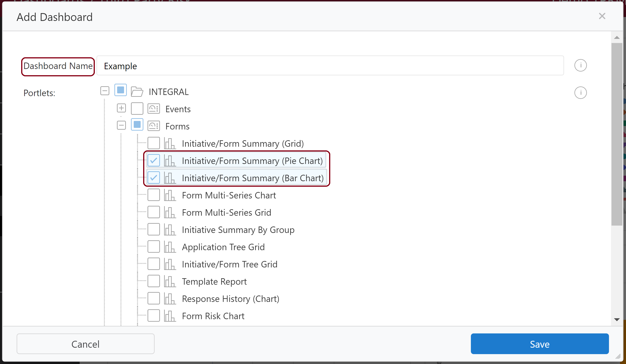
Task: Check Initiative/Form Summary (Grid) checkbox
Action: coord(154,143)
